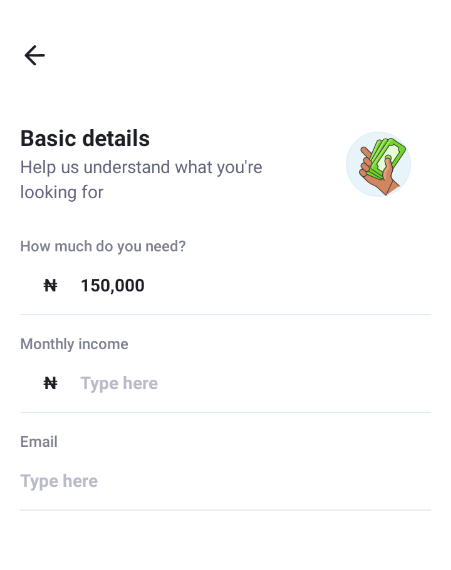
Task: Click the Basic details heading
Action: (x=85, y=139)
